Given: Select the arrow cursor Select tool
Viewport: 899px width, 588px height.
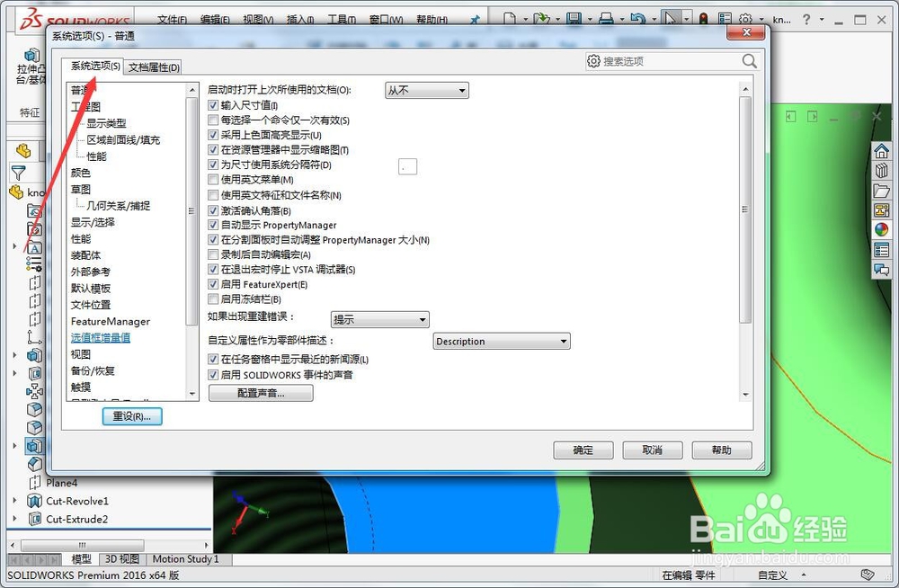Looking at the screenshot, I should coord(670,18).
